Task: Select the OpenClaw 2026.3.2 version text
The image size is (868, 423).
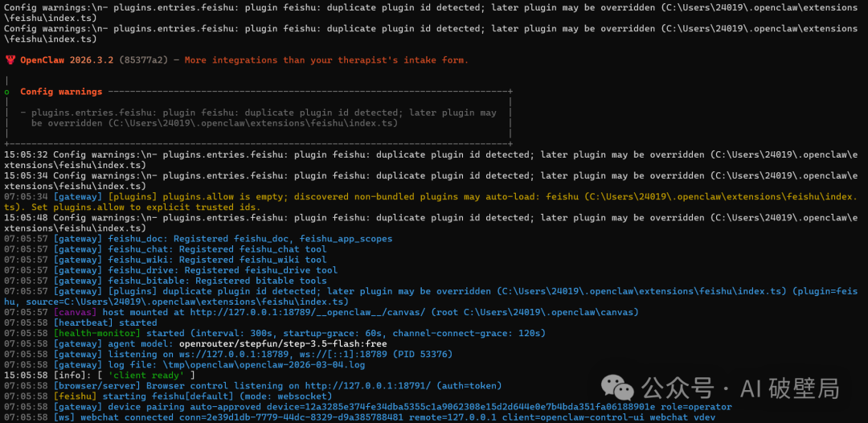Action: coord(67,60)
